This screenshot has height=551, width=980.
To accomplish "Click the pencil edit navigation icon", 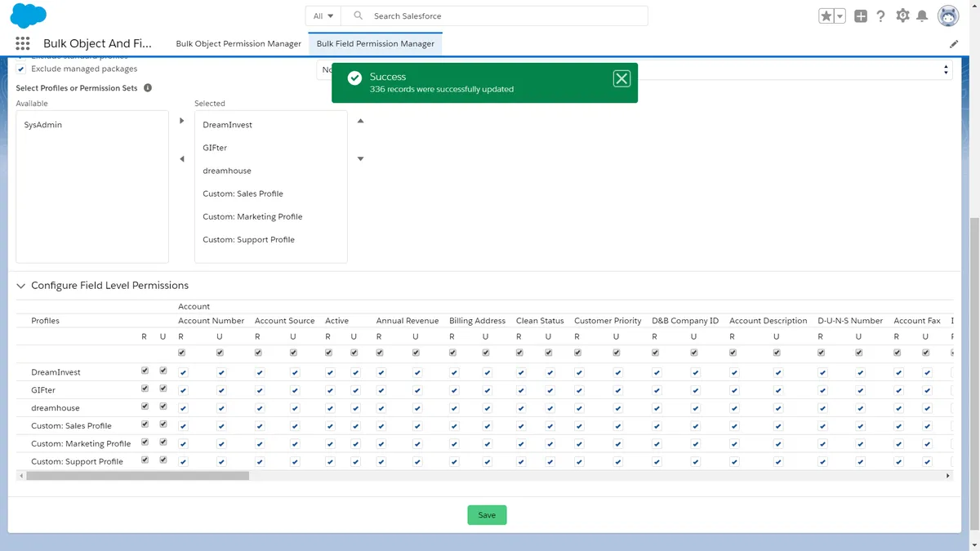I will click(954, 44).
